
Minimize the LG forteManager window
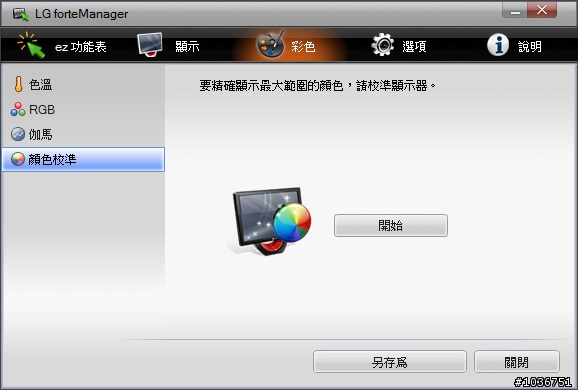(515, 11)
